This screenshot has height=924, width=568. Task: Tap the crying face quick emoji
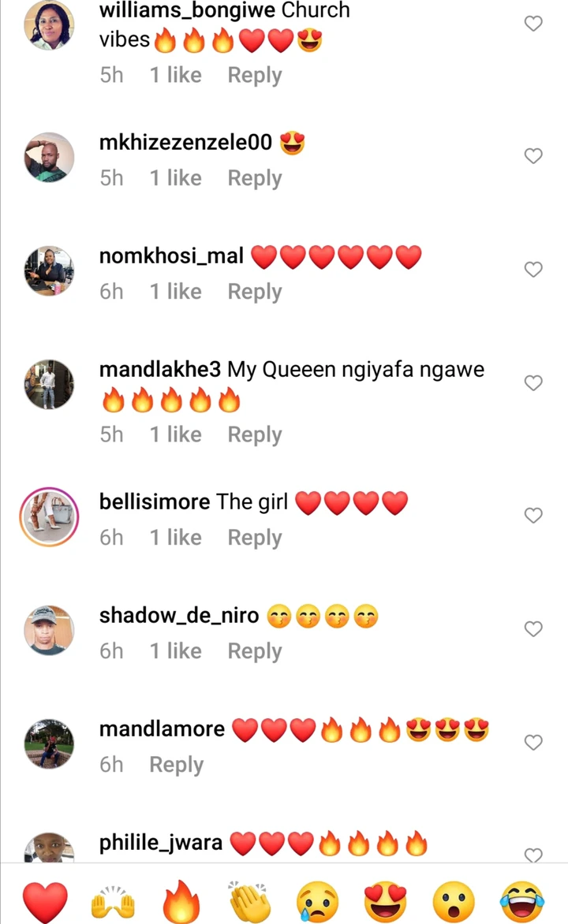318,902
